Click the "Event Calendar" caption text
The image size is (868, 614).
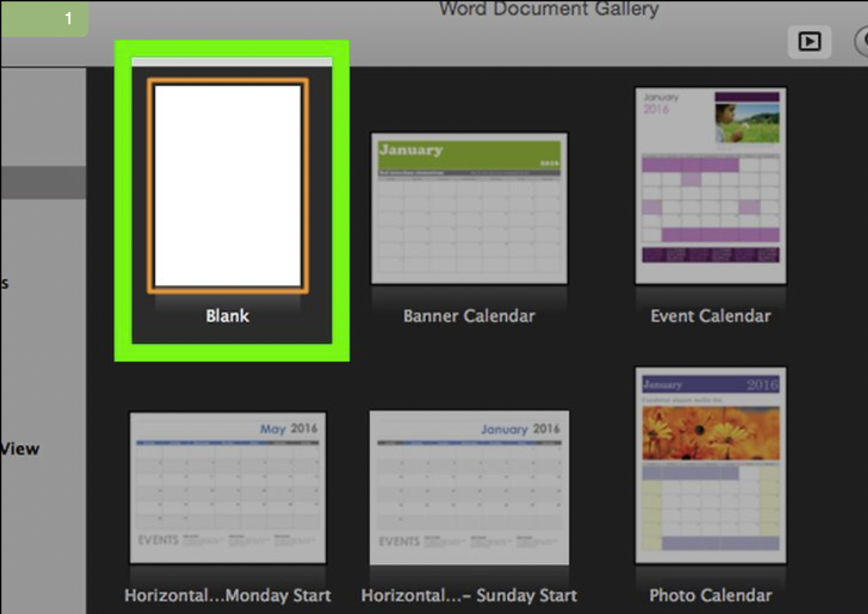click(x=710, y=316)
